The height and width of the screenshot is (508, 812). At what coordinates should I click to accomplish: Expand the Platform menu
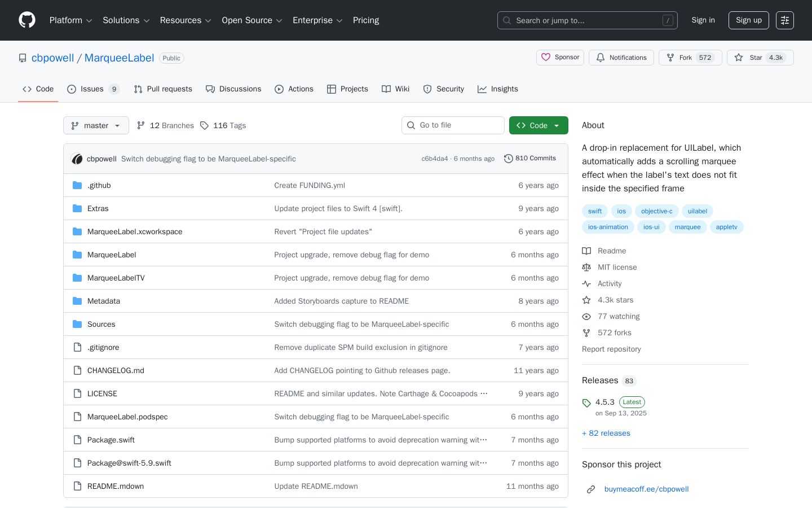[x=70, y=20]
